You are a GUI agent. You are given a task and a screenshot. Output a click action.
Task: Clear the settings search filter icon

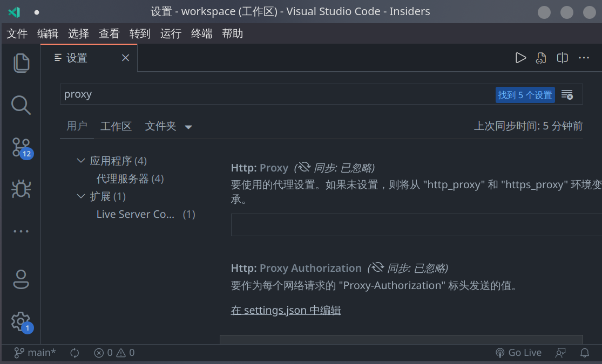pyautogui.click(x=567, y=94)
